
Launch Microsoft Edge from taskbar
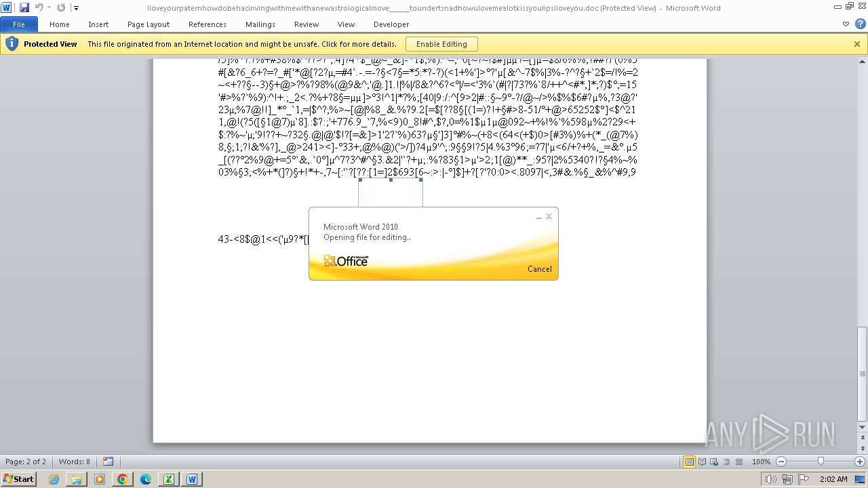(x=146, y=479)
